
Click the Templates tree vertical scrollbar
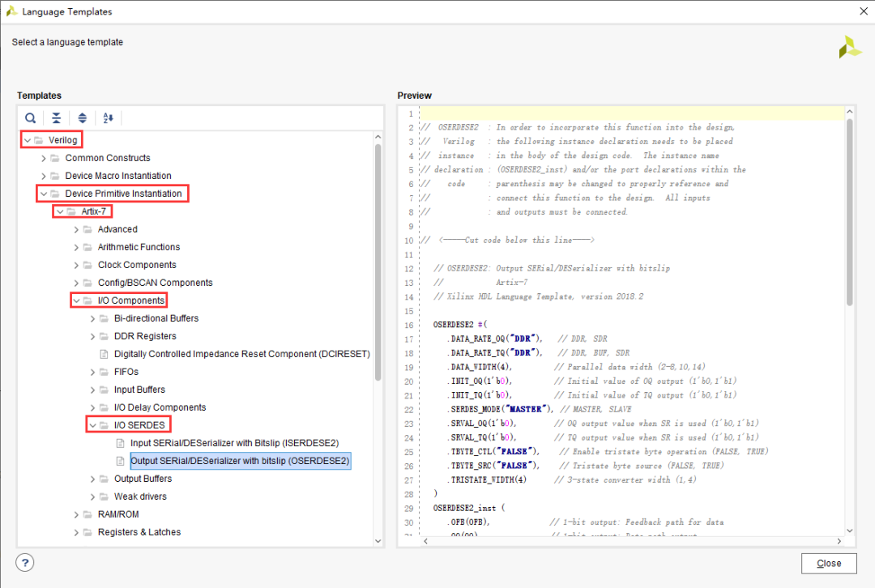[378, 262]
